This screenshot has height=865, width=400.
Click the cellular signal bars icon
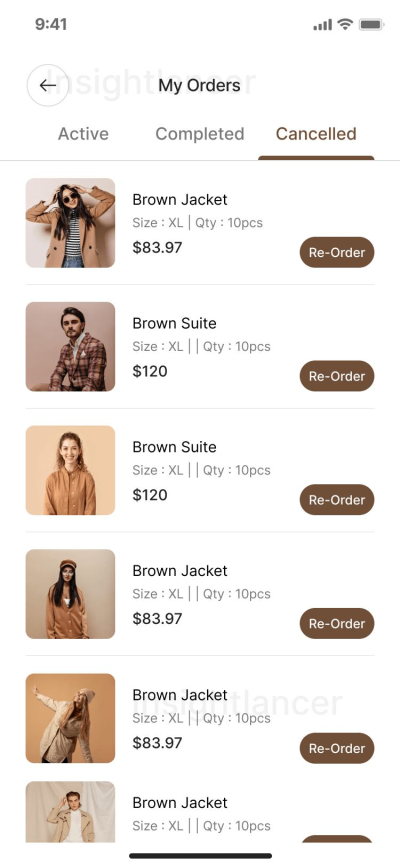(x=323, y=25)
